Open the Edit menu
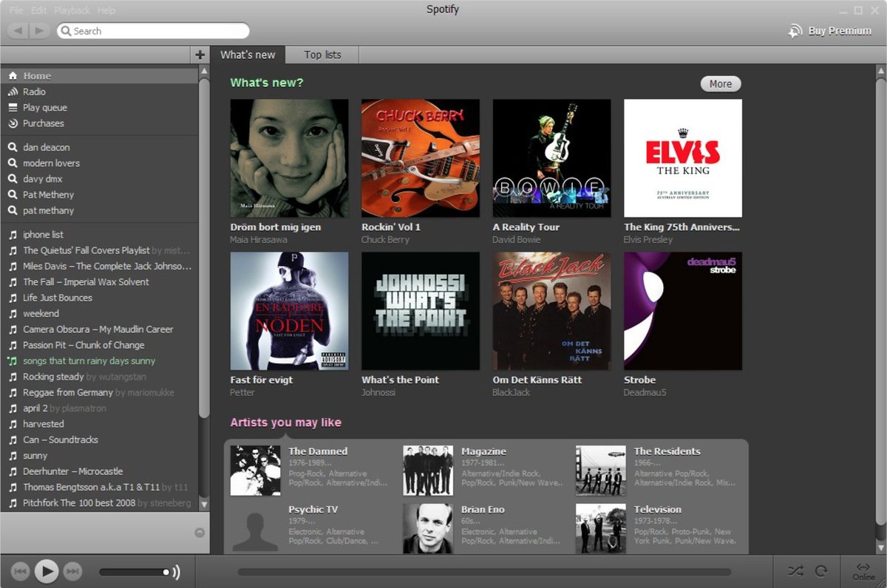 coord(39,10)
